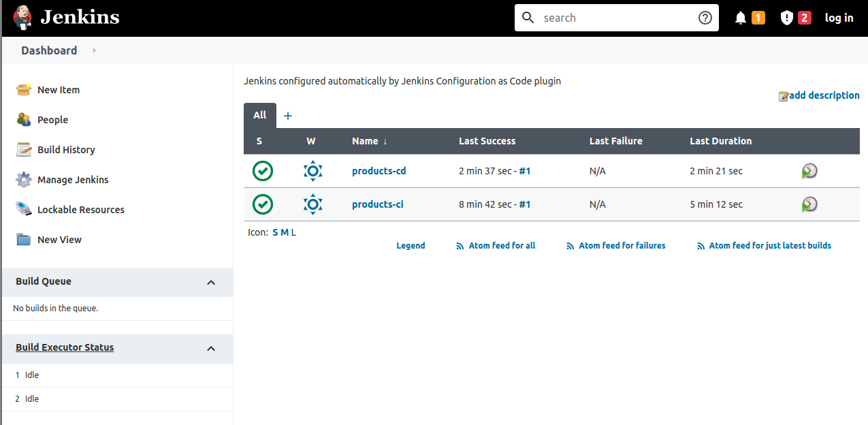Collapse the Build Executor Status panel
The image size is (868, 425).
(x=211, y=349)
